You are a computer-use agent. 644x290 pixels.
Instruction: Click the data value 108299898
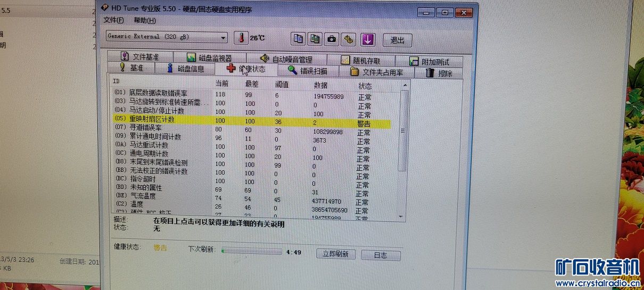[327, 131]
